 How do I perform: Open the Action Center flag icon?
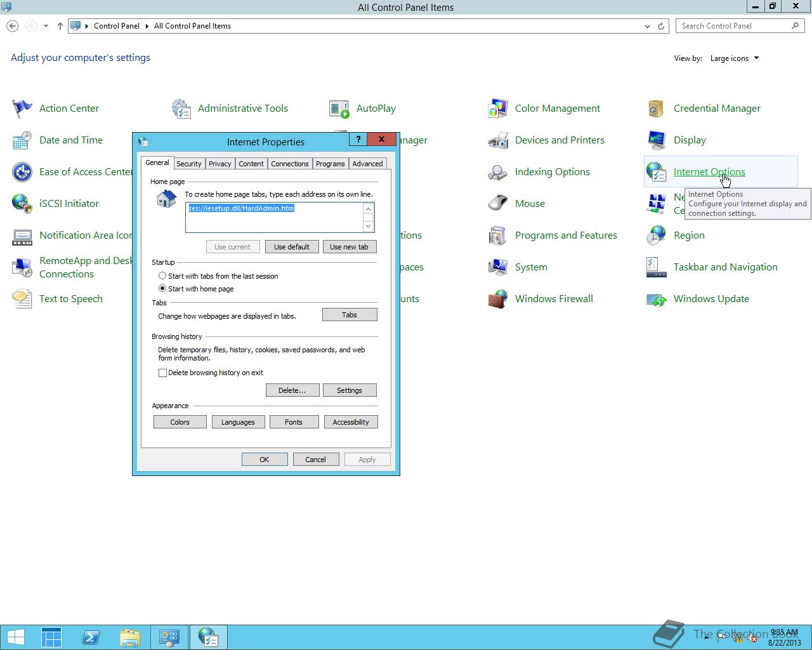(22, 109)
